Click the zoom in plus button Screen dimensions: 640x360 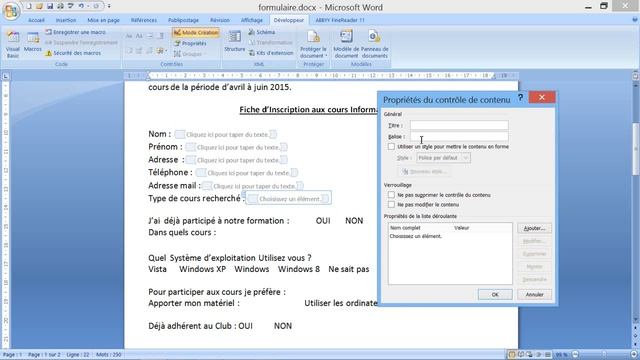(634, 354)
